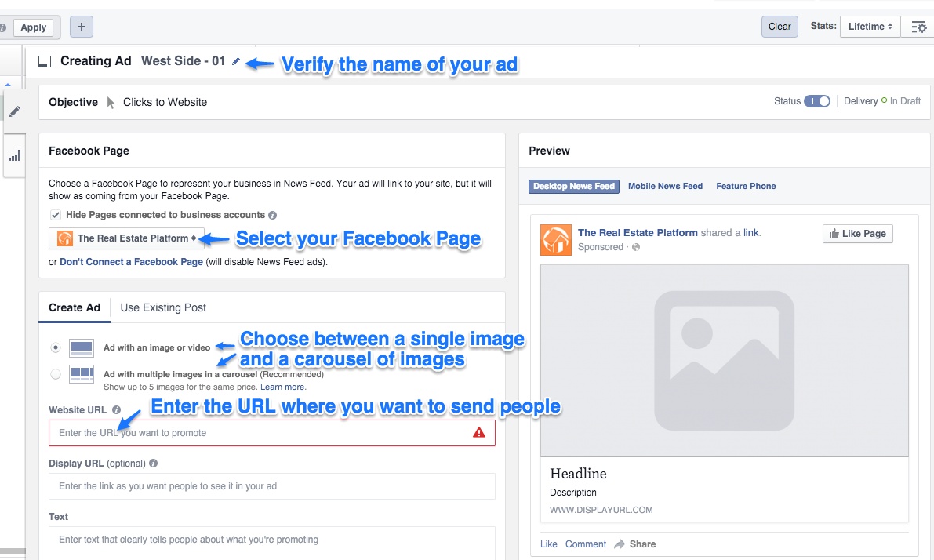Select Ad with multiple images in carousel

tap(56, 374)
